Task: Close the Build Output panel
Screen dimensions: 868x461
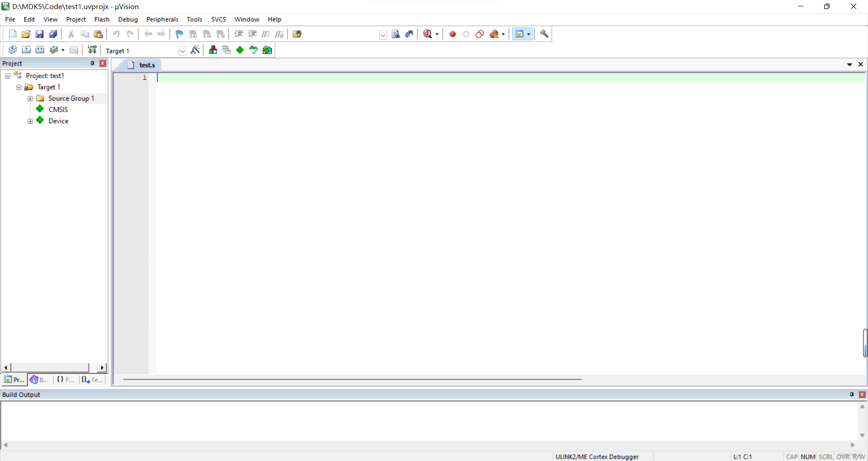Action: point(862,395)
